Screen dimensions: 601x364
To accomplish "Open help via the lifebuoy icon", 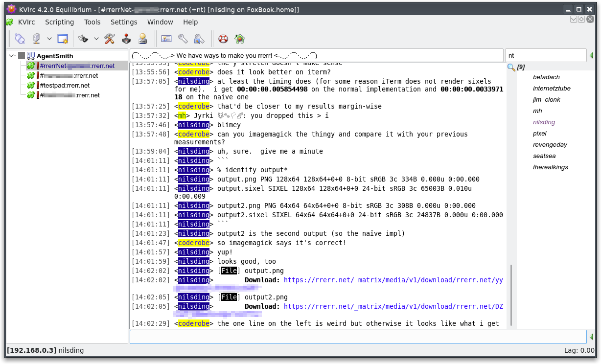I will (223, 39).
